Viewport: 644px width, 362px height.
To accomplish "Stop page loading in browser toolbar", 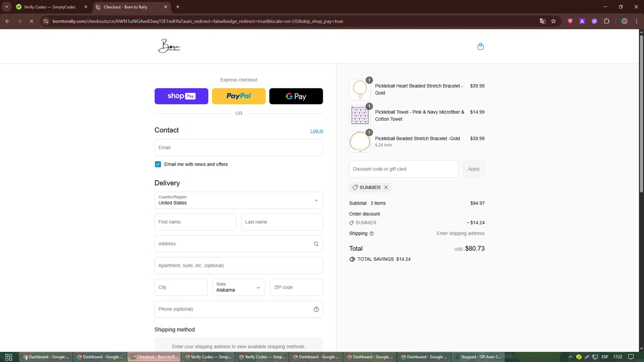I will [x=31, y=21].
